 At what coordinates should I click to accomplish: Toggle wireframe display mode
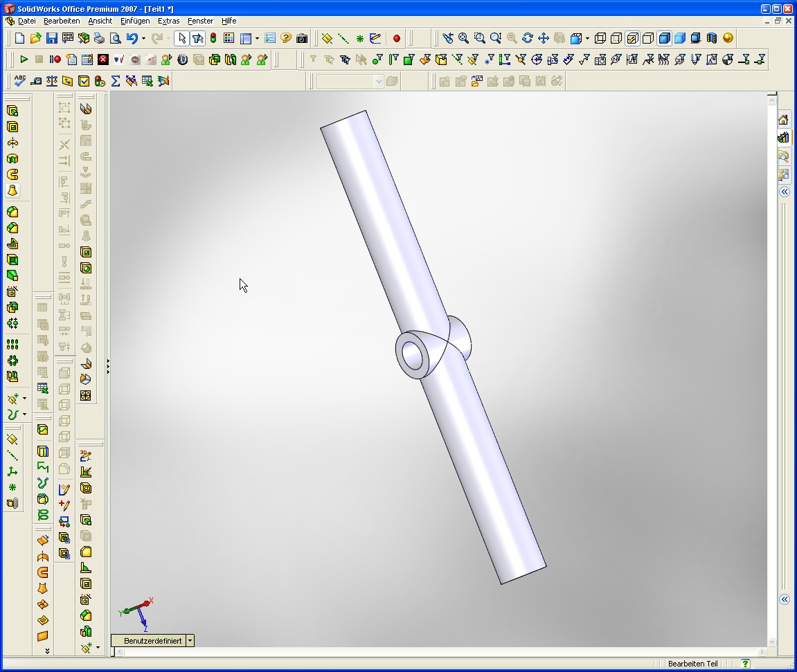click(600, 38)
